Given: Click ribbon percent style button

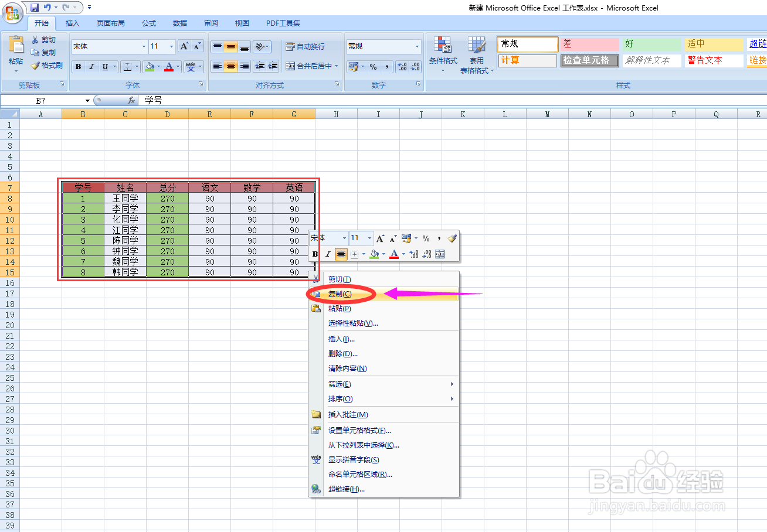Looking at the screenshot, I should pyautogui.click(x=373, y=67).
